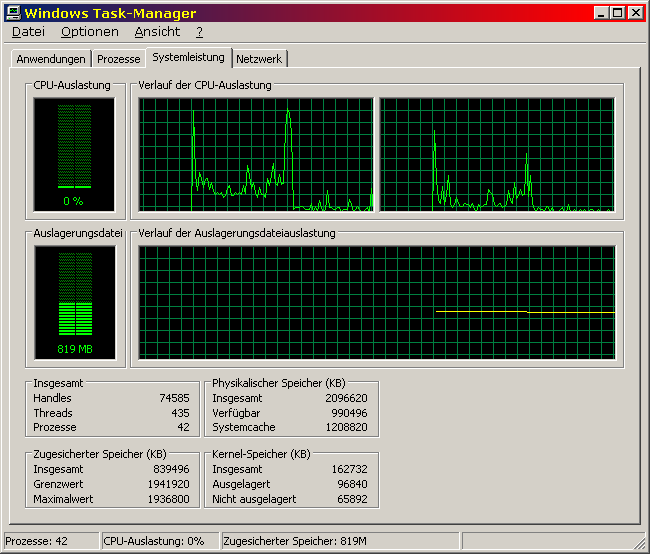Image resolution: width=650 pixels, height=554 pixels.
Task: Click the Verlauf der Auslagerungsdateiauslastung heading
Action: click(x=237, y=233)
